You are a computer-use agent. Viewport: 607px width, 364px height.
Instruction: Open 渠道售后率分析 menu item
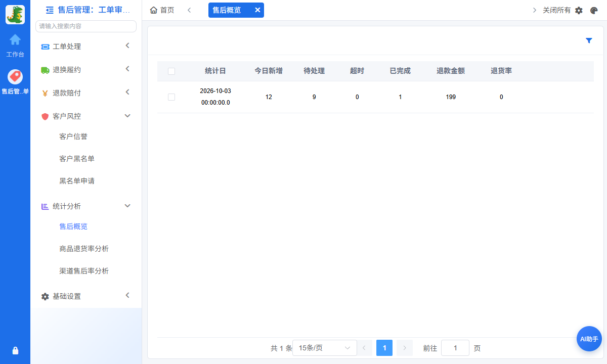tap(84, 271)
